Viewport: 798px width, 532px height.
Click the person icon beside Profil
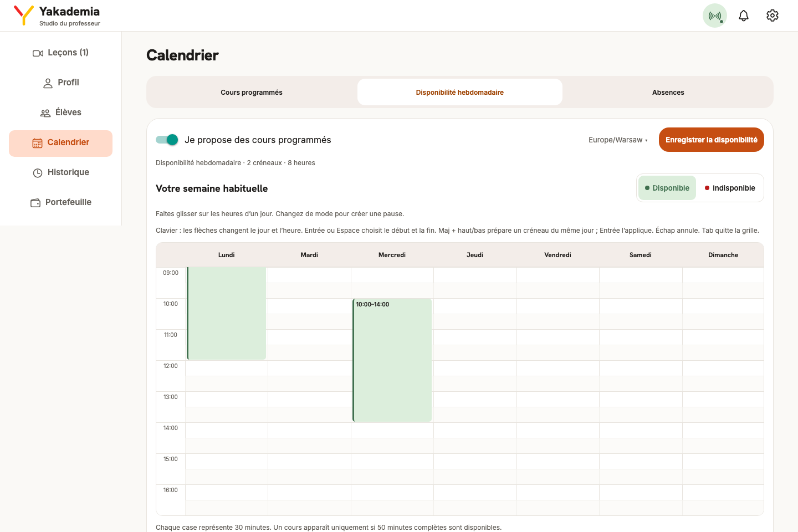48,83
